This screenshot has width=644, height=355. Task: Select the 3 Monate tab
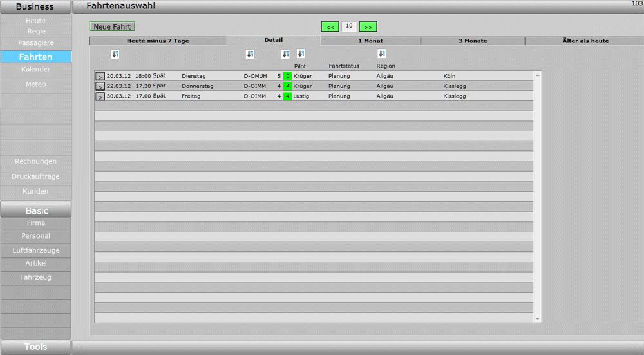tap(473, 41)
